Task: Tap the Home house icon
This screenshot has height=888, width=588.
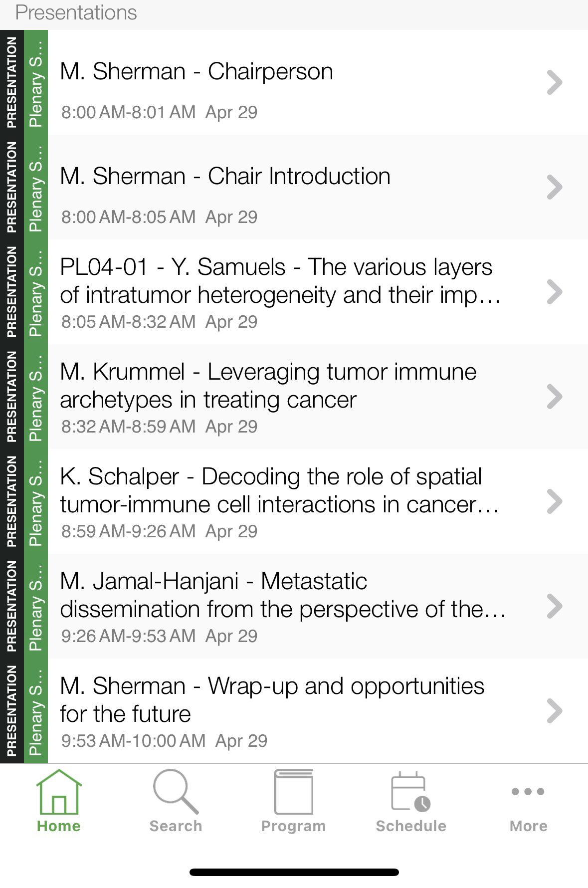Action: [x=58, y=793]
